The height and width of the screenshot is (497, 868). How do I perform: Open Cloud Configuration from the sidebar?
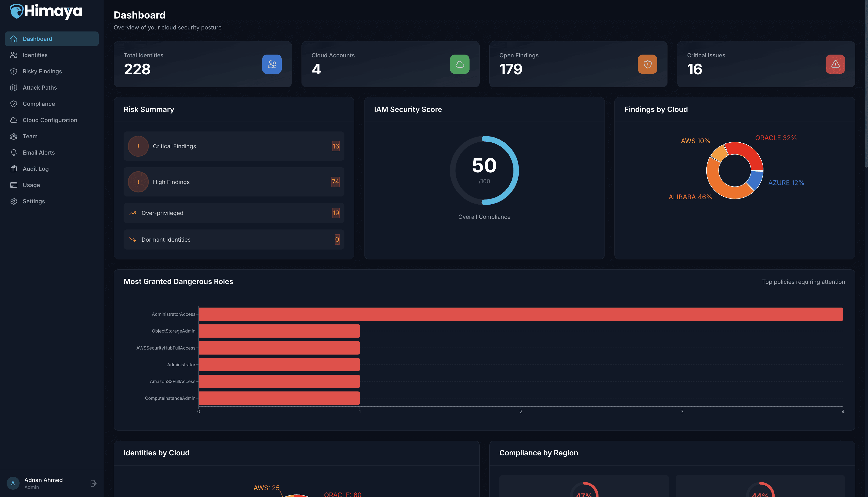coord(50,120)
